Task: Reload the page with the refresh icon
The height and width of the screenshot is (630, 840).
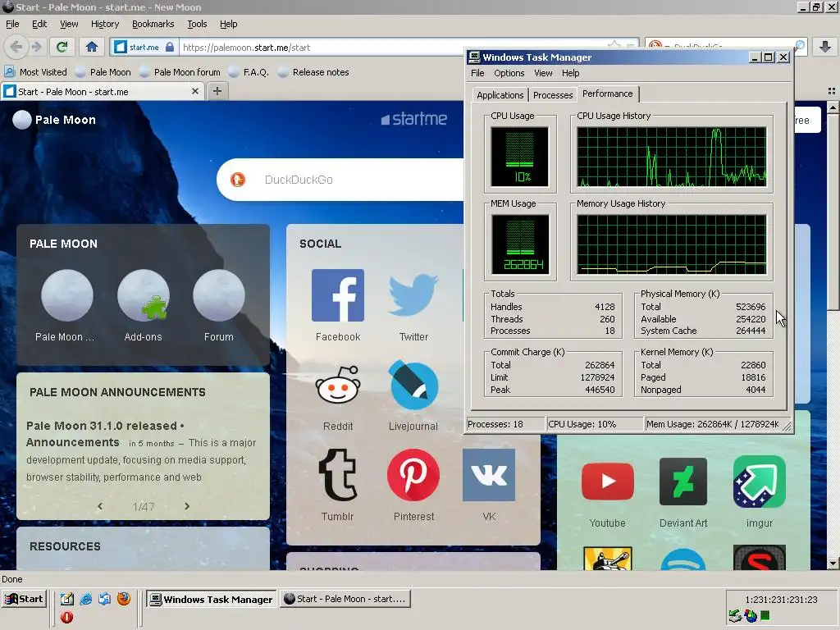Action: 62,47
